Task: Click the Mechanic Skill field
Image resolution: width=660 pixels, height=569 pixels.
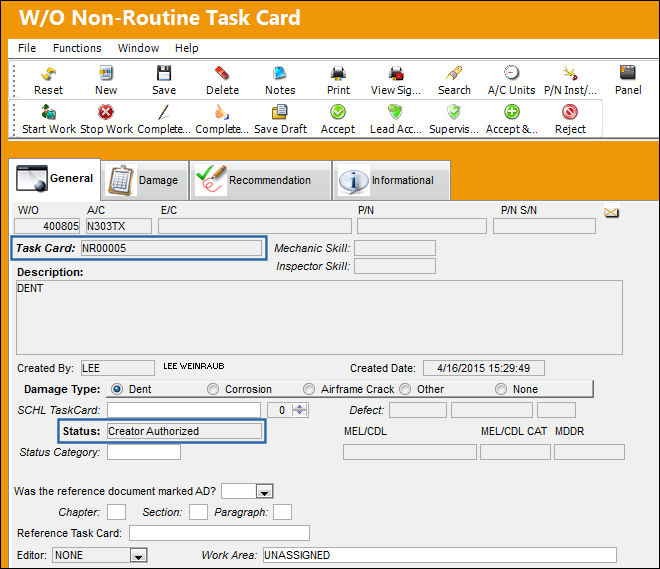Action: point(395,248)
